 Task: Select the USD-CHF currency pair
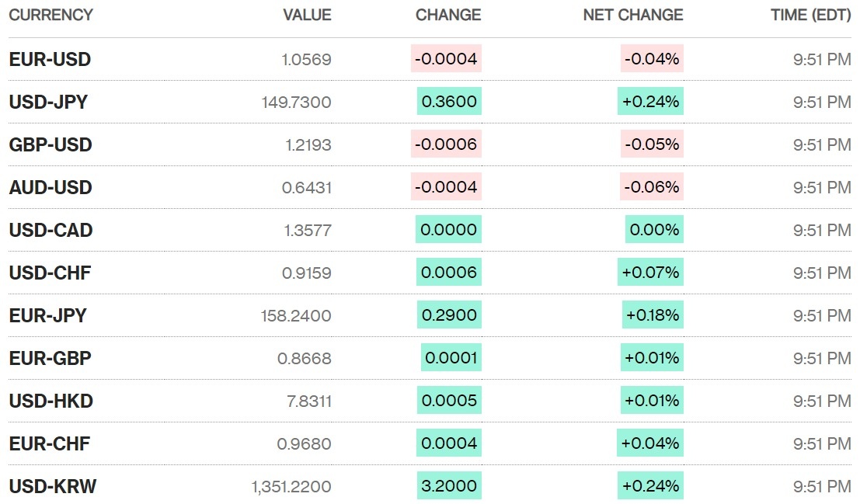pyautogui.click(x=50, y=273)
